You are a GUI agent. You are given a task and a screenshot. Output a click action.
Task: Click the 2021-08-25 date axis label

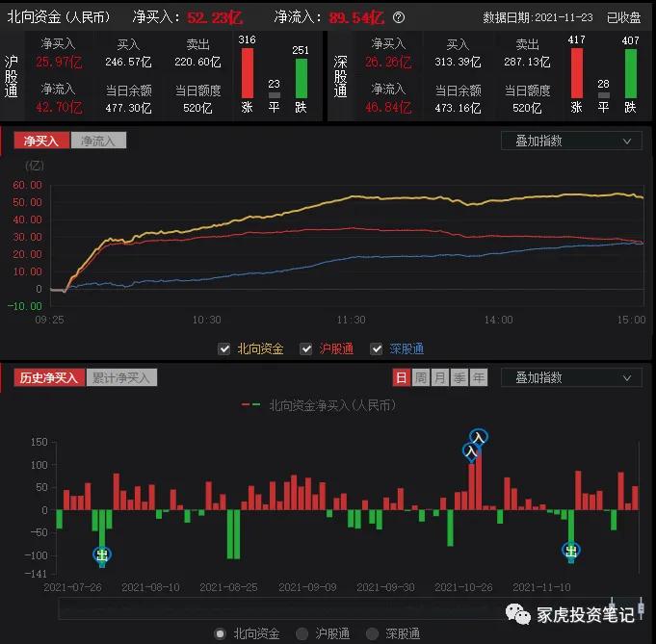228,587
